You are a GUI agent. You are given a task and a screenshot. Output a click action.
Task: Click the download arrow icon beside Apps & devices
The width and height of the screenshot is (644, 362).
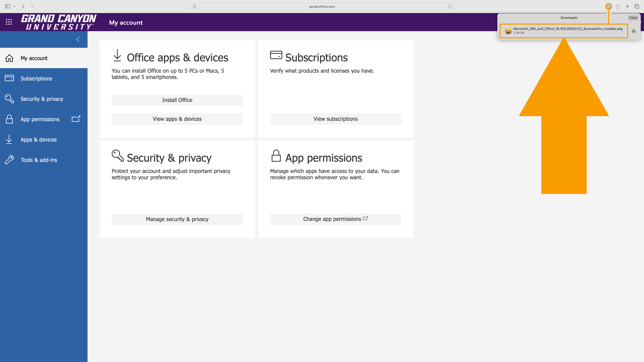(x=9, y=139)
